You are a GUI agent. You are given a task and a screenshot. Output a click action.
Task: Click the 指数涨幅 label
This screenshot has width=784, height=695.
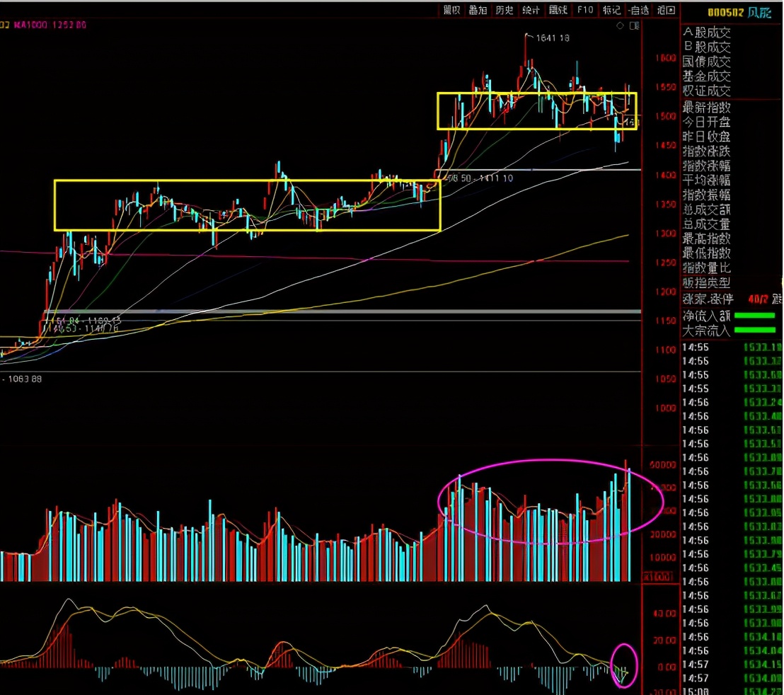pos(706,165)
